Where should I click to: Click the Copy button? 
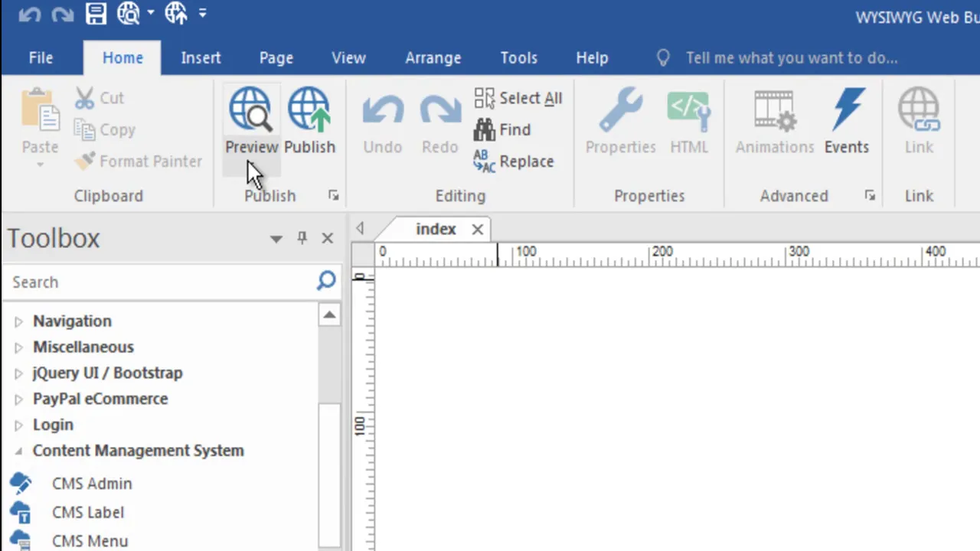(105, 130)
